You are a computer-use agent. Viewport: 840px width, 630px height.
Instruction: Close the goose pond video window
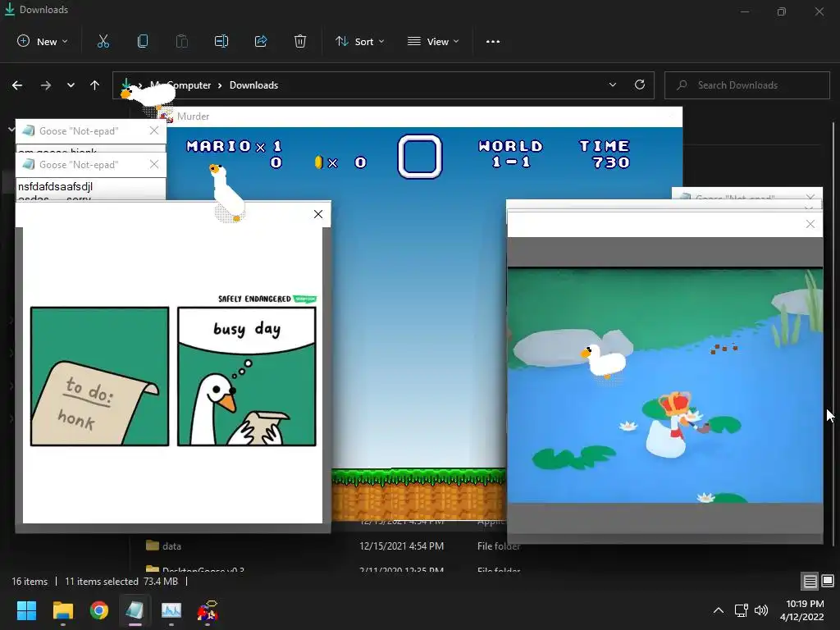pos(810,224)
